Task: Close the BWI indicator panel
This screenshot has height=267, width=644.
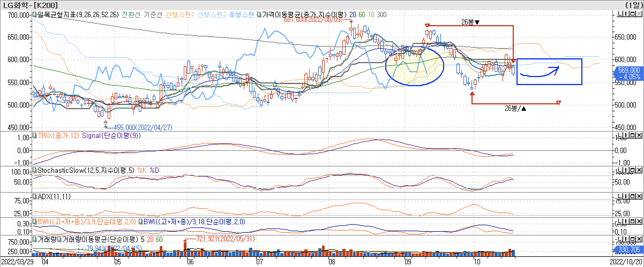Action: click(639, 222)
